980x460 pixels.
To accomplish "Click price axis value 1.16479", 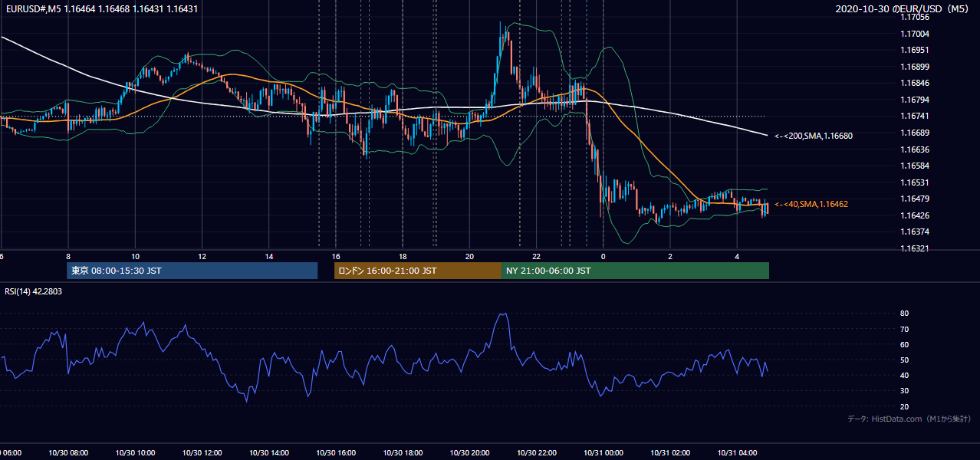I will (x=915, y=199).
